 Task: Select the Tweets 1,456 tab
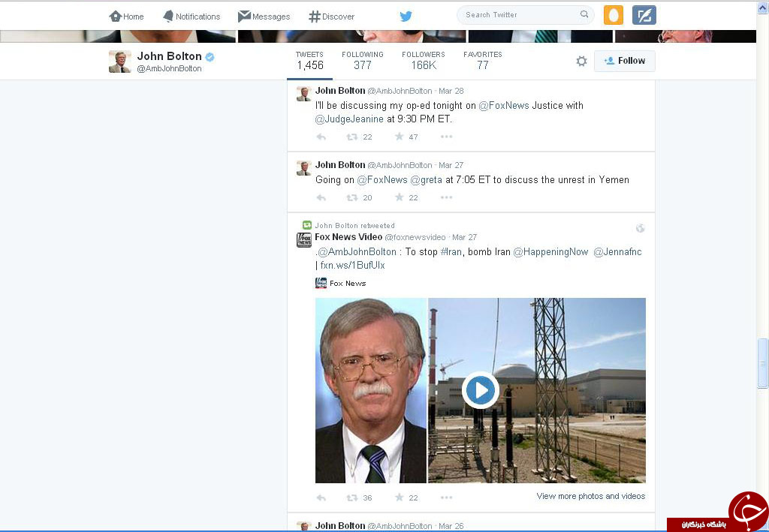point(309,61)
